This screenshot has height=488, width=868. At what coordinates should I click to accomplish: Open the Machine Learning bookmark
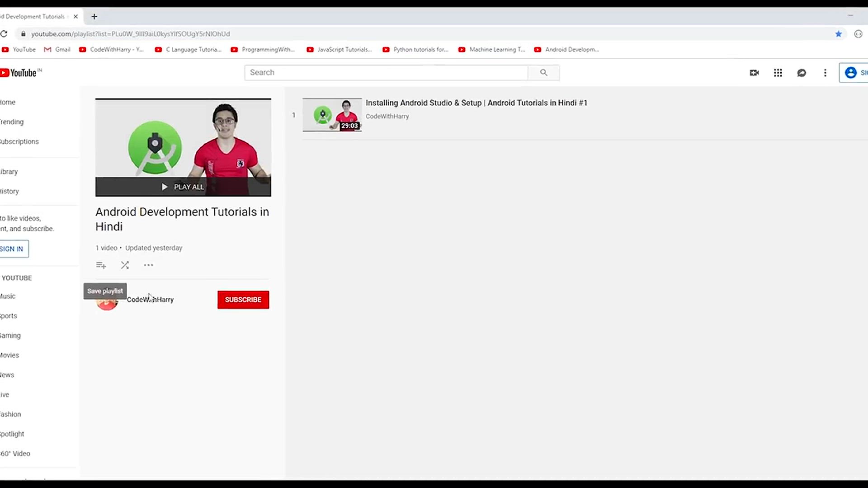point(492,50)
